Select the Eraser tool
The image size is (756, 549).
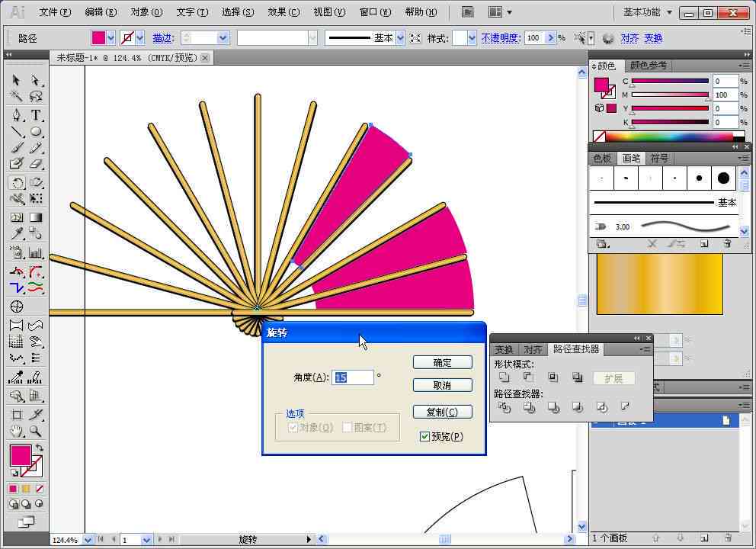tap(35, 164)
